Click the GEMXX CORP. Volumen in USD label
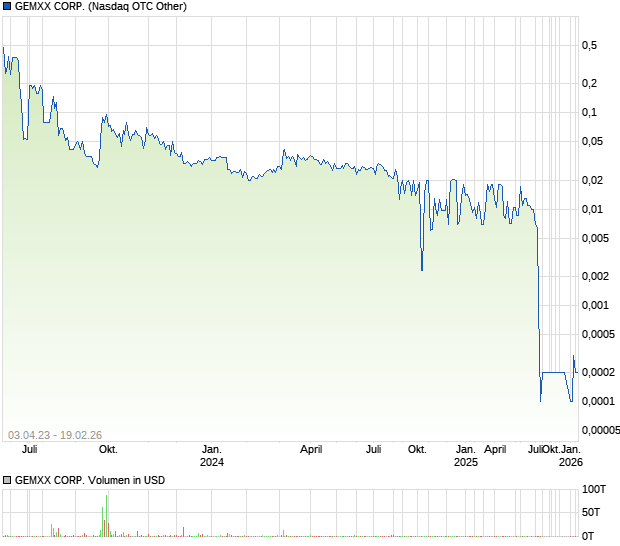Viewport: 620px width, 546px height. [90, 480]
